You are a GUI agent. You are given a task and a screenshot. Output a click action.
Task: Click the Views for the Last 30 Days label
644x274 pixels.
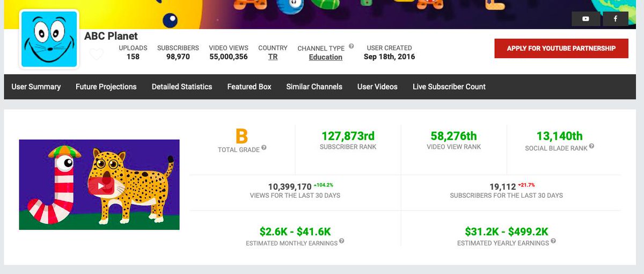pyautogui.click(x=295, y=196)
